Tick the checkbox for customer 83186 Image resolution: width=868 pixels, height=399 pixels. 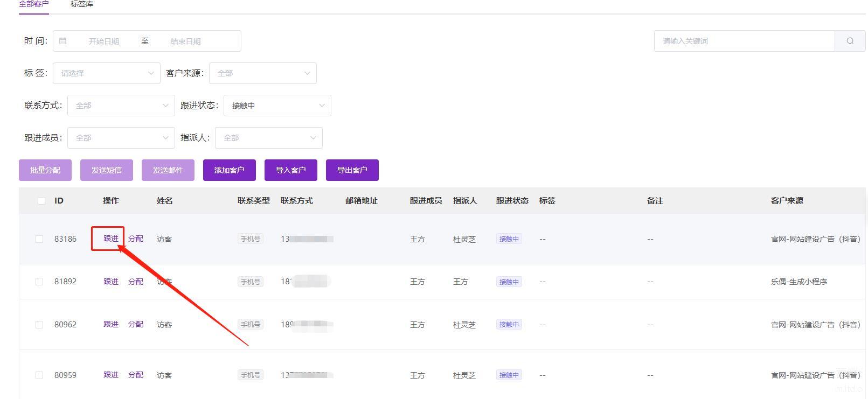click(x=39, y=239)
